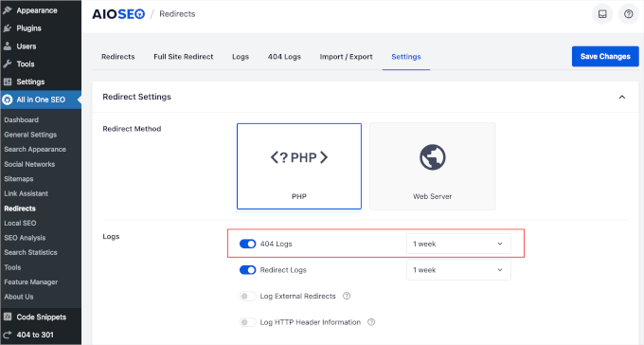Click the help icon beside Log External Redirects

point(347,296)
